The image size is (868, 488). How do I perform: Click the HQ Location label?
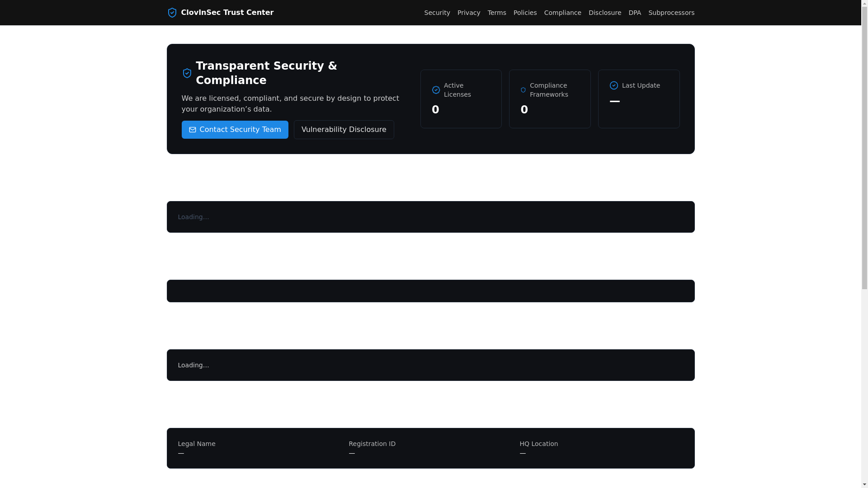point(539,444)
